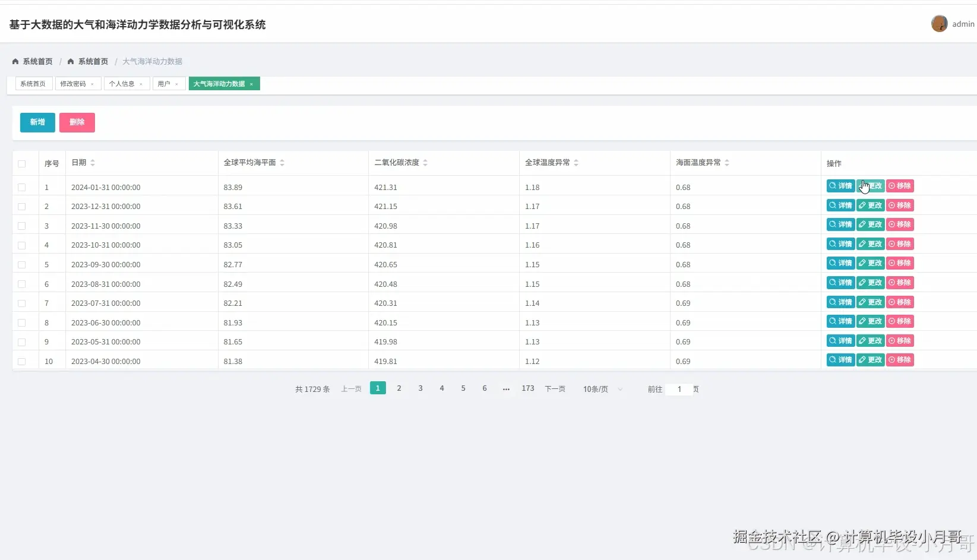Click date 2023-08-31 00:00:00

(x=106, y=284)
